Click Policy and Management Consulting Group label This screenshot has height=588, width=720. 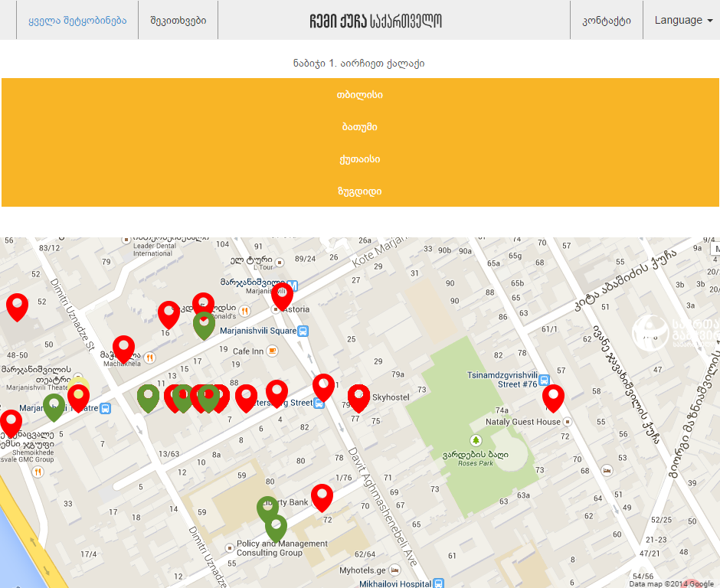click(282, 548)
